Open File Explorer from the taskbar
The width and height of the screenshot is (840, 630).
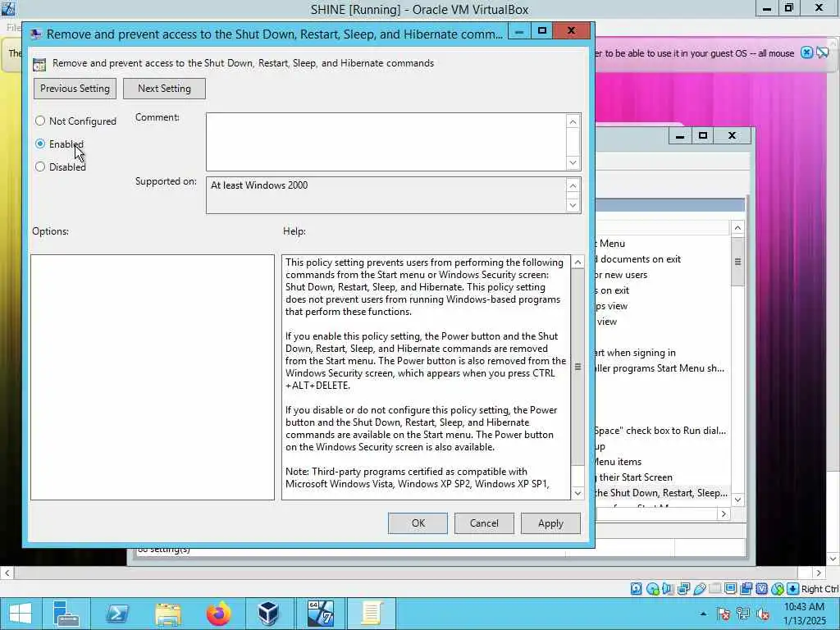tap(167, 614)
